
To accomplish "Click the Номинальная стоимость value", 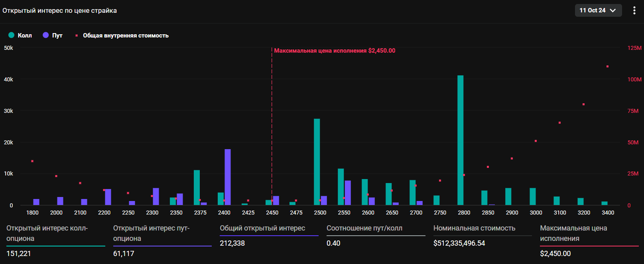I will (459, 243).
